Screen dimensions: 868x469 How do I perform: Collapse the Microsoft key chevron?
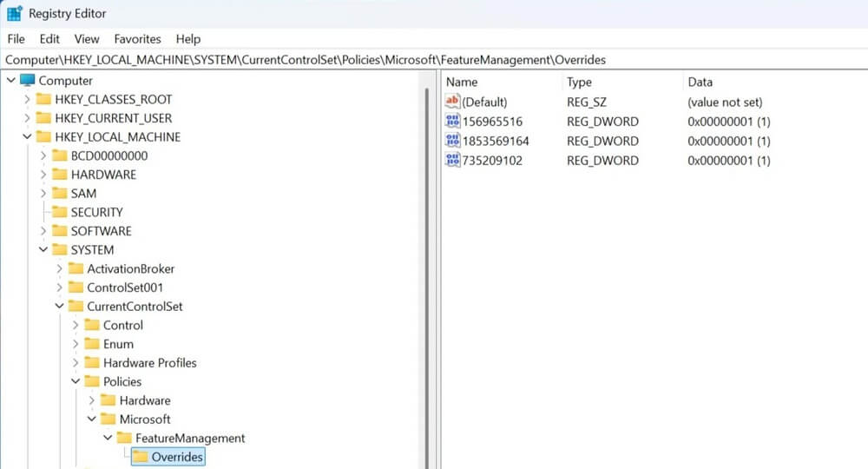coord(91,419)
